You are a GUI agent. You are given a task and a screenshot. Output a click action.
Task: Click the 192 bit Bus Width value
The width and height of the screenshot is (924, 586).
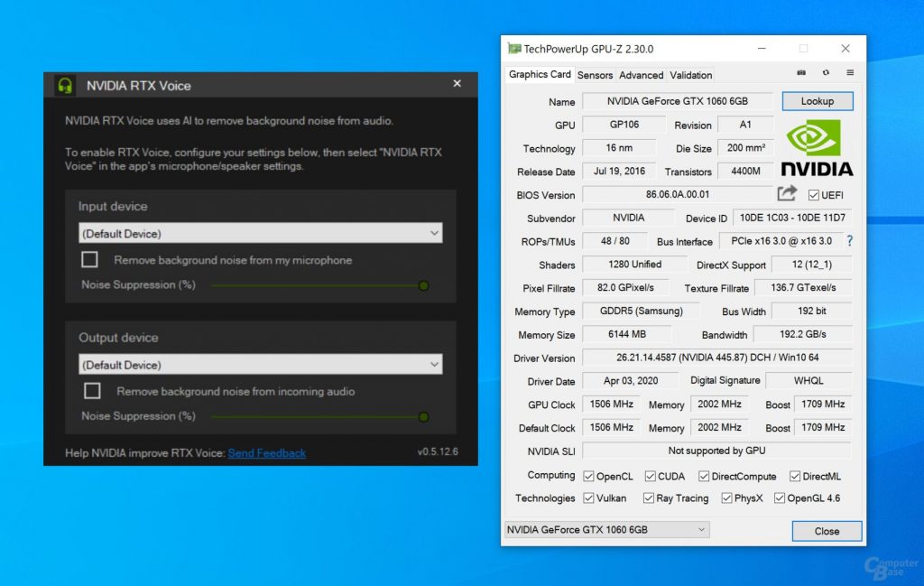[812, 311]
